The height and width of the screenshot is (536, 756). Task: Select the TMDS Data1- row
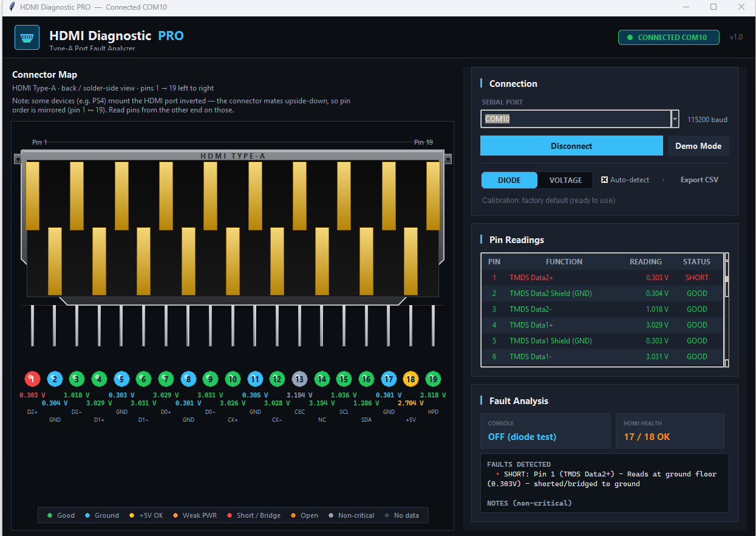(602, 357)
